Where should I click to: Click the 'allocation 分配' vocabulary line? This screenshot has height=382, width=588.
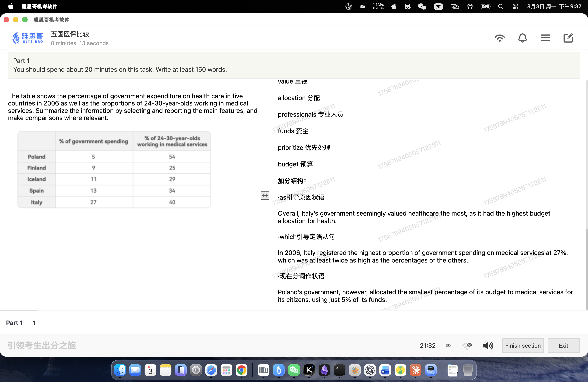pyautogui.click(x=299, y=98)
